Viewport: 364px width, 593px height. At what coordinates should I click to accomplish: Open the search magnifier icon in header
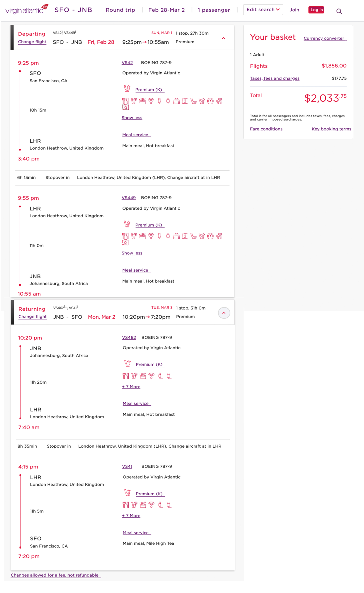point(339,11)
